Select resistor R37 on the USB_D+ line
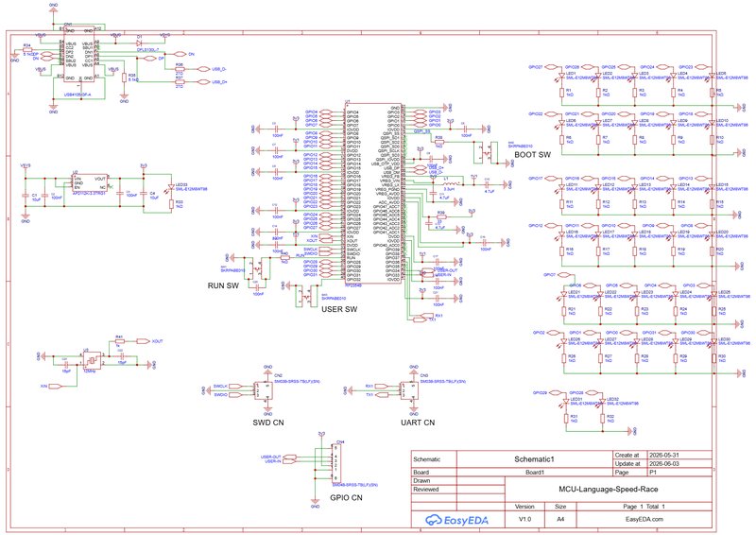This screenshot has width=756, height=535. coord(180,81)
